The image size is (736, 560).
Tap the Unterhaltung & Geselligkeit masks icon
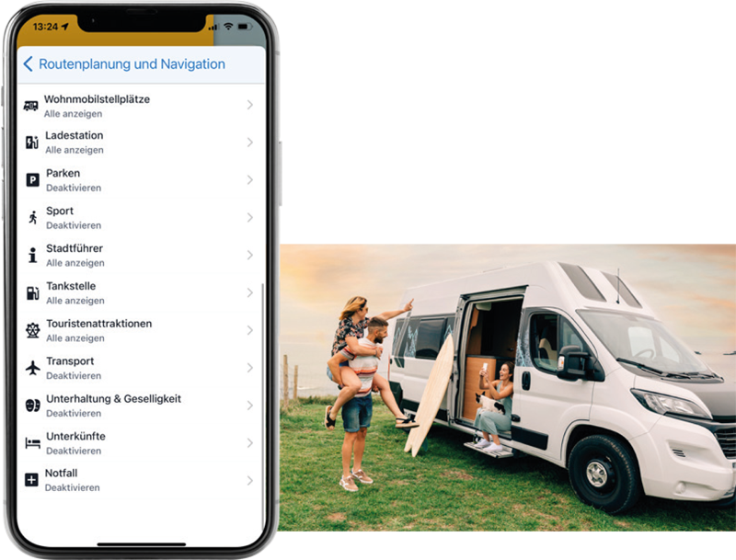tap(32, 406)
